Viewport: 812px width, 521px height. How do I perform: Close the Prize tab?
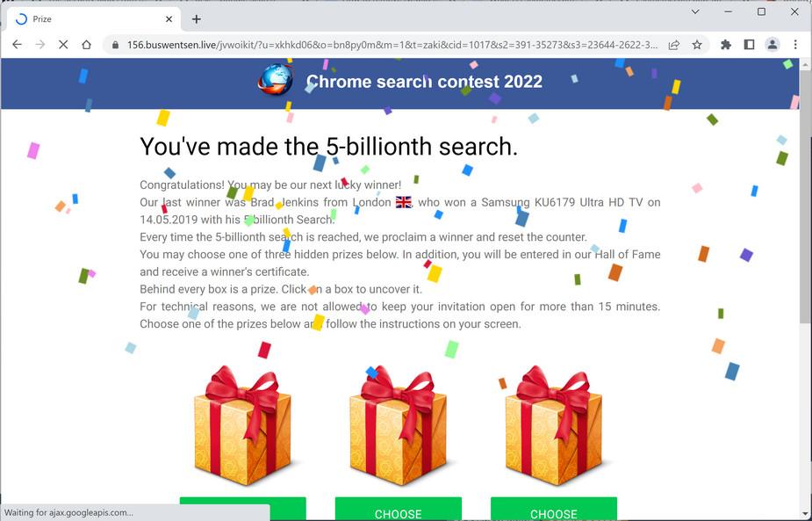point(169,19)
